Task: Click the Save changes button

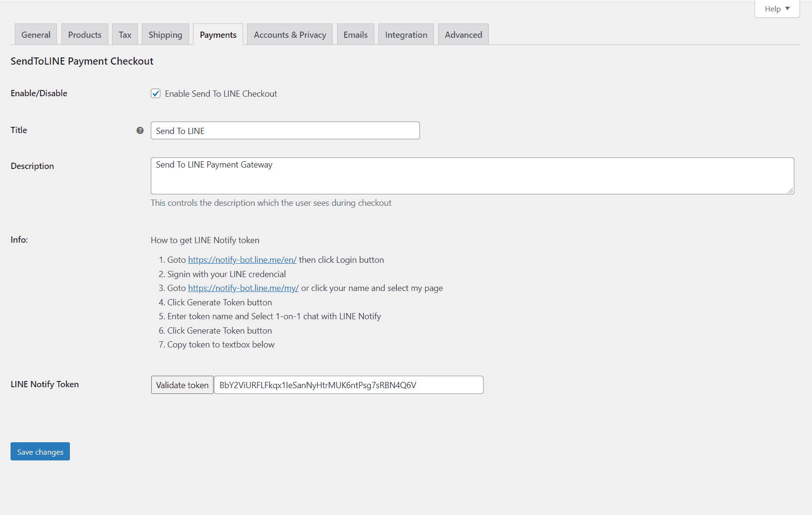Action: point(40,452)
